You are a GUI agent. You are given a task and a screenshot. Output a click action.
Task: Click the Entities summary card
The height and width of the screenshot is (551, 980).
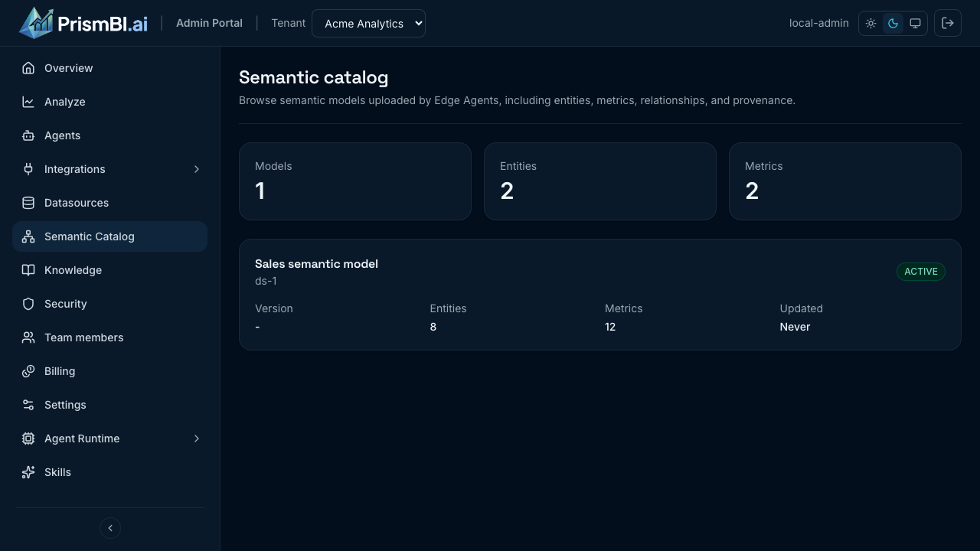[x=600, y=181]
